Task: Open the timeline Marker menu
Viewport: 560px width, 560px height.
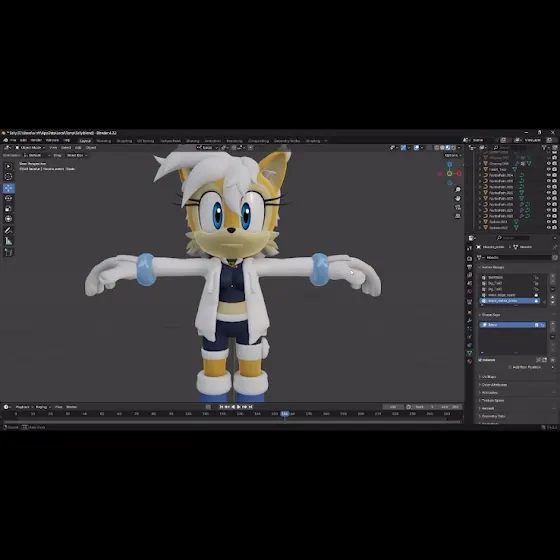Action: pyautogui.click(x=71, y=407)
